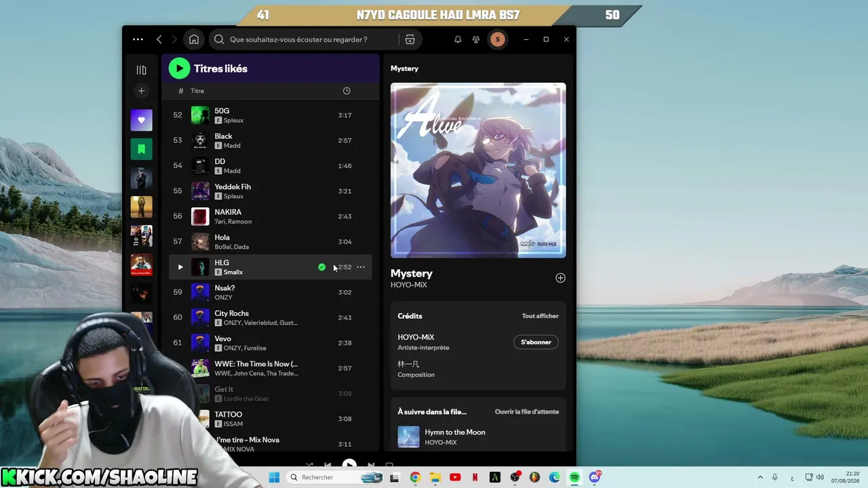The width and height of the screenshot is (868, 488).
Task: Select Hymn to the Moon in queue
Action: coord(478,437)
